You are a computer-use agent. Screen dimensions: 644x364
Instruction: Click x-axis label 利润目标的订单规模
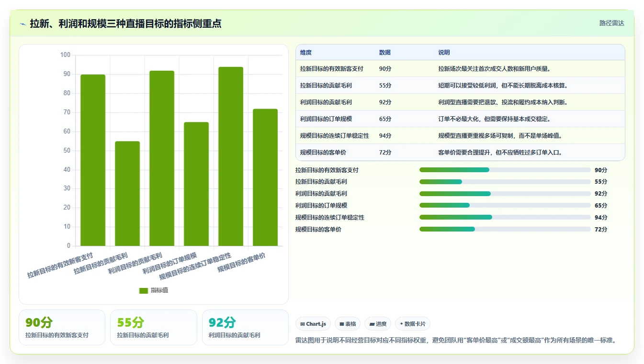pos(169,263)
